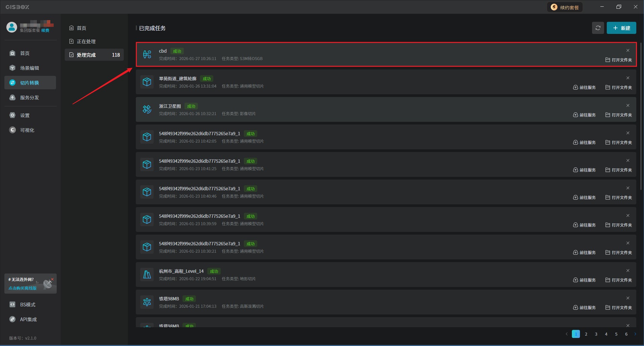Viewport: 644px width, 346px height.
Task: Go to page 3 of results
Action: 596,334
